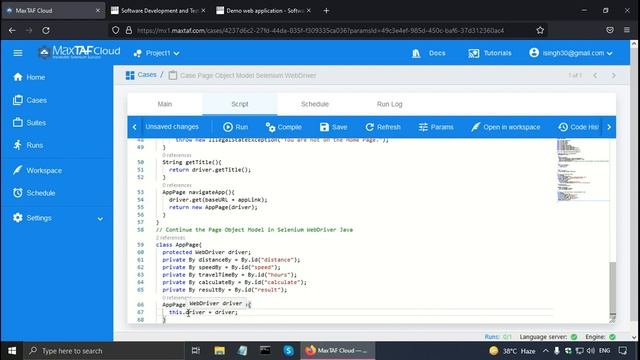Click 'Unsaved changes' status text

pos(172,127)
